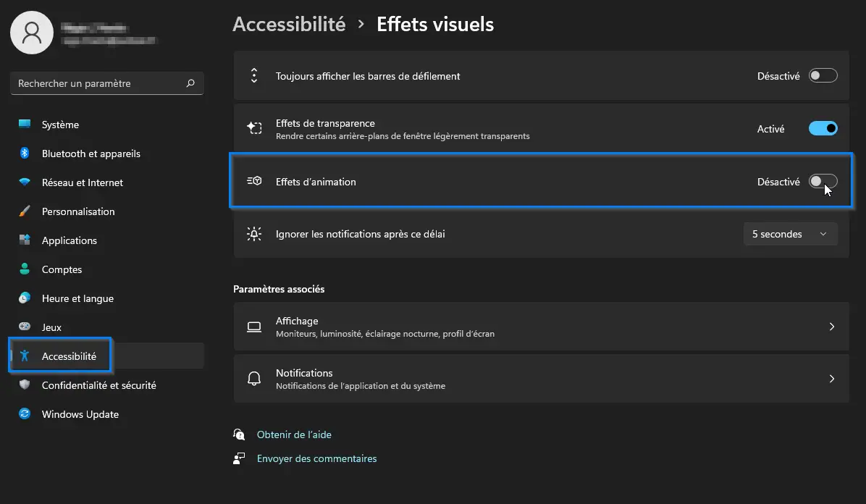This screenshot has height=504, width=866.
Task: Click the scrollbar arrows icon beside Toujours afficher
Action: tap(254, 76)
